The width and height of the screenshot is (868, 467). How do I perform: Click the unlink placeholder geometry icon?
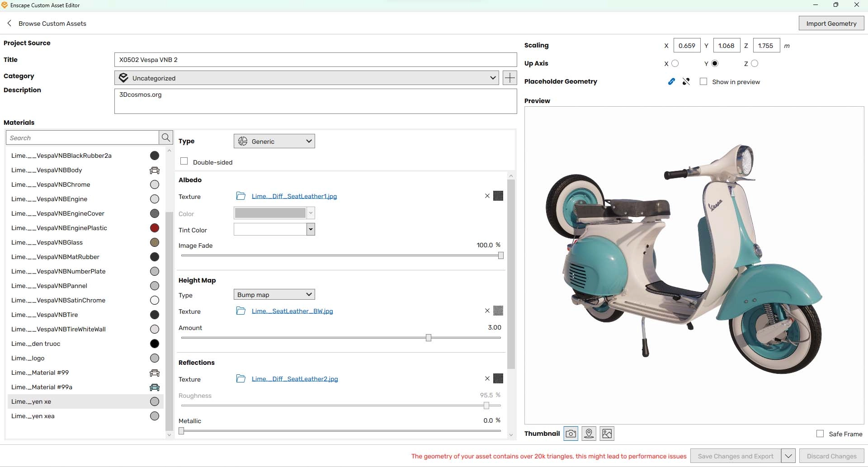pos(686,81)
